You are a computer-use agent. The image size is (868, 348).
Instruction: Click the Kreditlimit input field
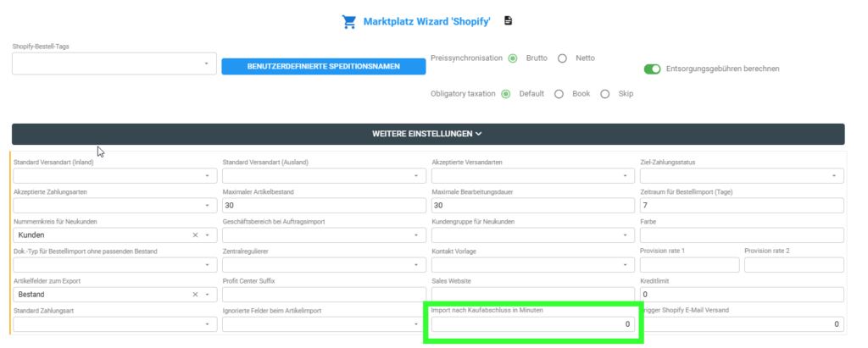point(742,295)
